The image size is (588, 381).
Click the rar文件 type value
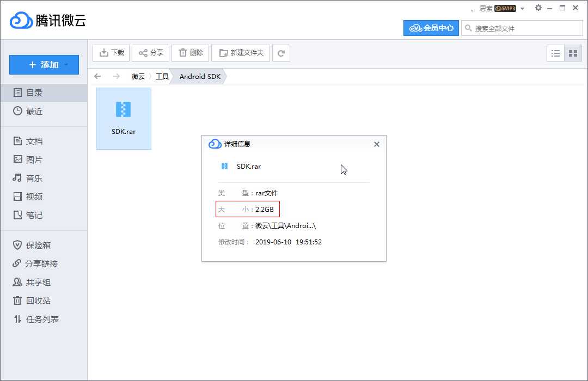click(266, 193)
